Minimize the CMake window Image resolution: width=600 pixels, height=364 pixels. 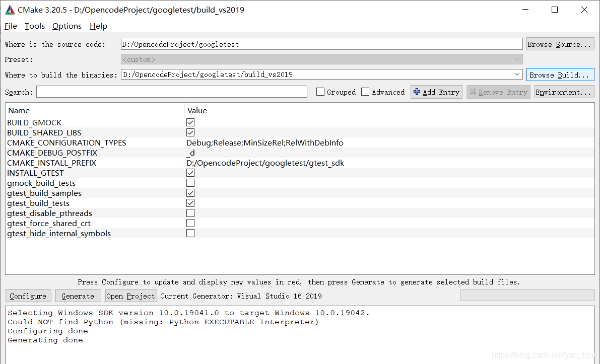point(525,10)
